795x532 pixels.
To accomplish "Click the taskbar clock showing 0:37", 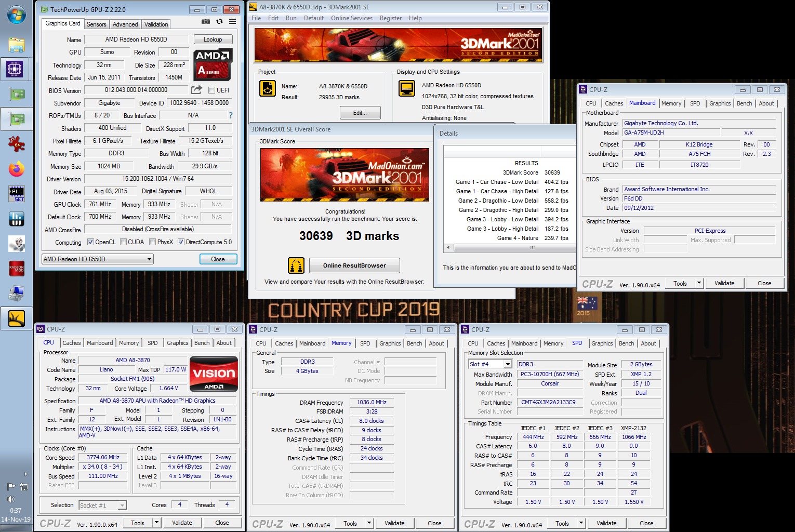I will tap(16, 511).
